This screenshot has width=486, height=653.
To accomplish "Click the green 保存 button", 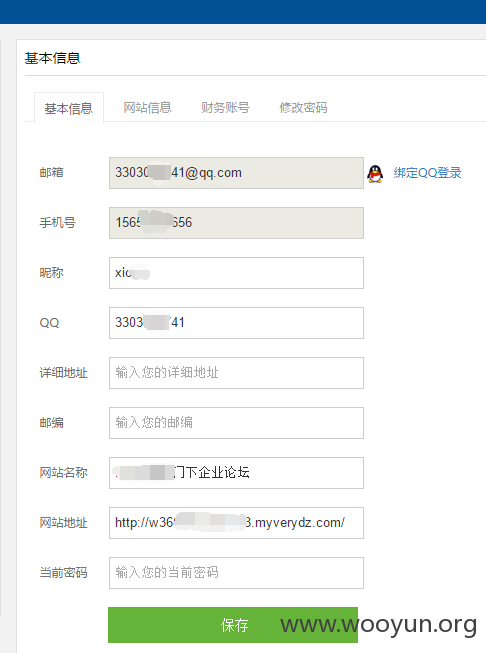I will [233, 625].
